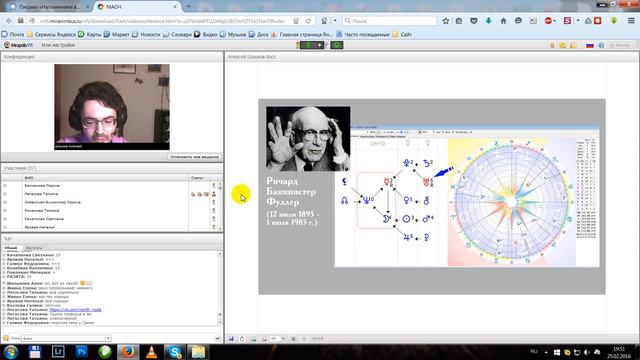
Task: Open dropdown beside S extension icon
Action: pyautogui.click(x=578, y=20)
